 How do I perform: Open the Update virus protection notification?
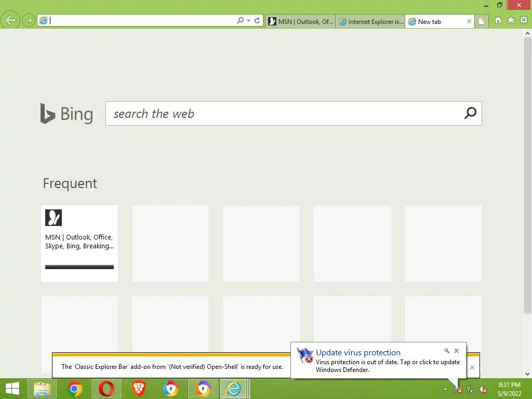[x=378, y=361]
